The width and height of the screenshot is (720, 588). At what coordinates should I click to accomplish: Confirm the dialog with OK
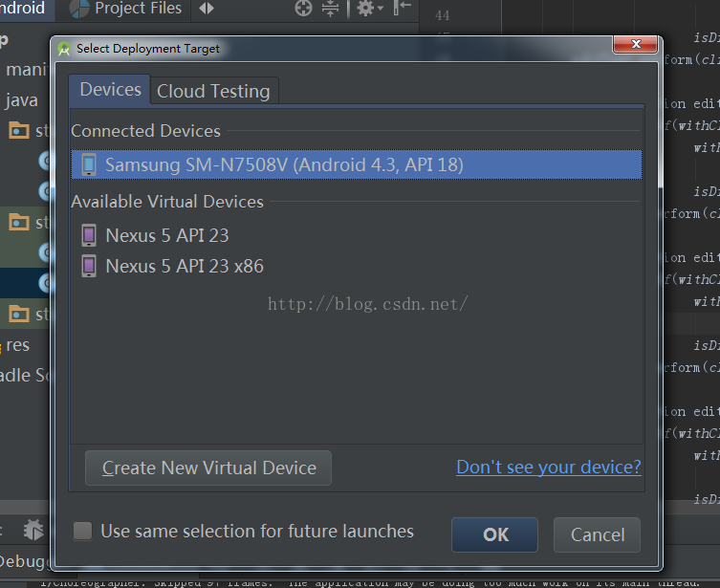pos(495,534)
